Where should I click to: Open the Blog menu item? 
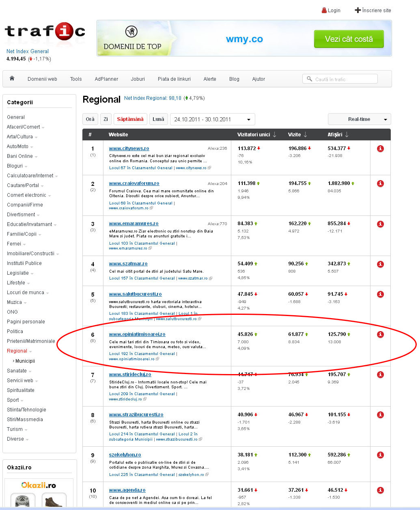click(234, 79)
